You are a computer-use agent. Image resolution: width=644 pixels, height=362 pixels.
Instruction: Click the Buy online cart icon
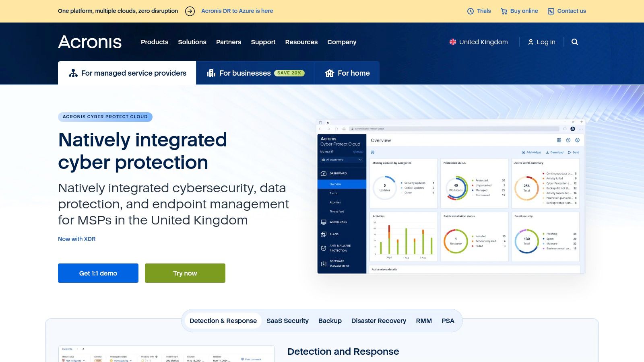coord(504,11)
